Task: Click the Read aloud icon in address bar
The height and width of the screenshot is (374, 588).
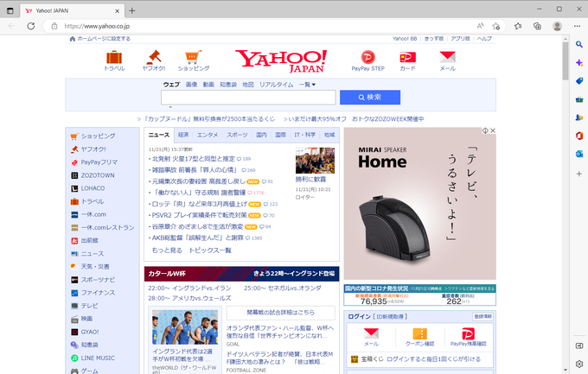Action: pyautogui.click(x=480, y=26)
